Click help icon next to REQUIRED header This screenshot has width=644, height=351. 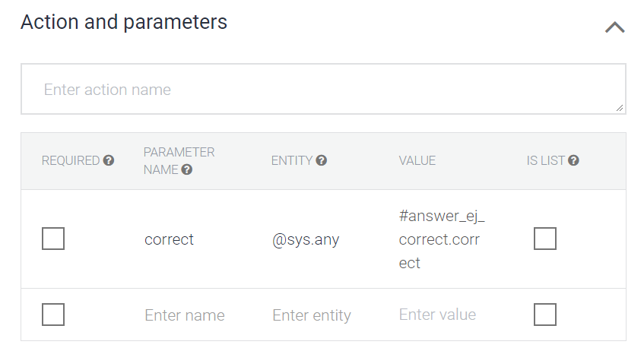point(109,161)
